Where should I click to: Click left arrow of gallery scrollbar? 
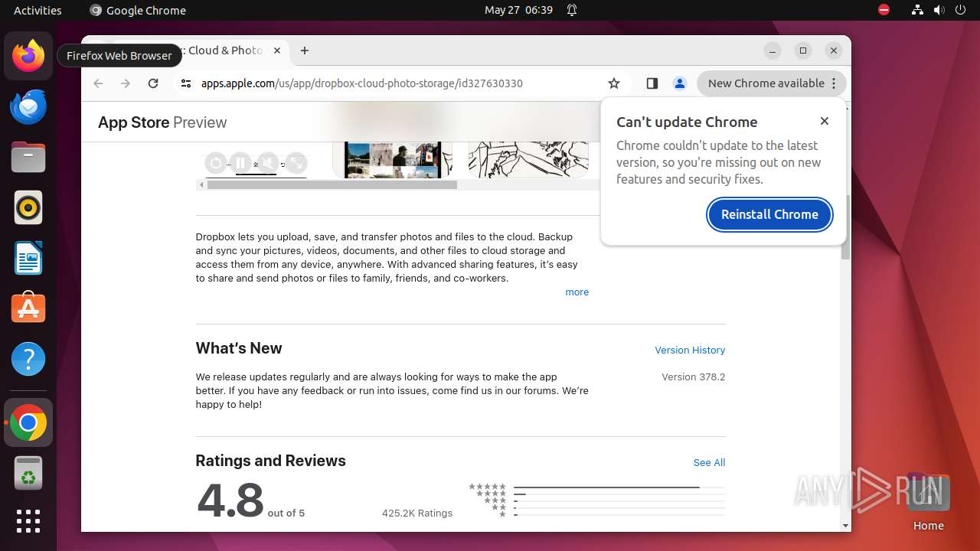pyautogui.click(x=201, y=184)
